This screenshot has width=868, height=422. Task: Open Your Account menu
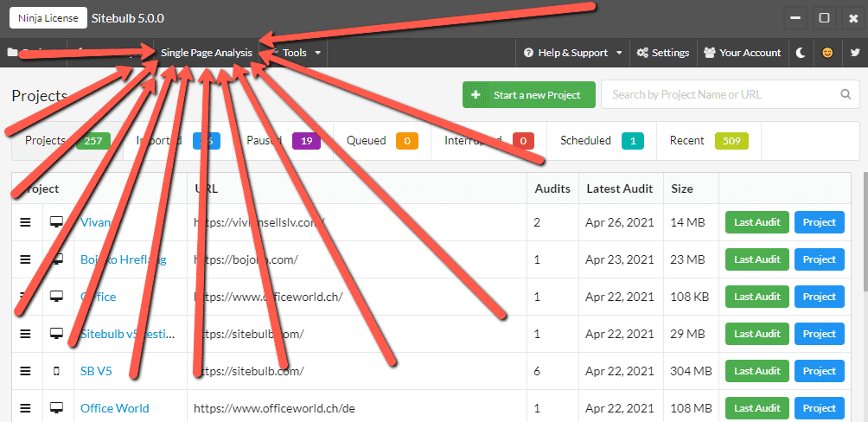point(743,53)
